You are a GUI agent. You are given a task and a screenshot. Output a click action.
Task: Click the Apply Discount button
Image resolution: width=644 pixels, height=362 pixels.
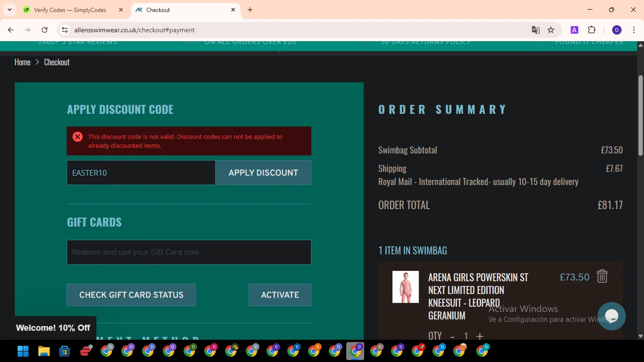point(263,173)
